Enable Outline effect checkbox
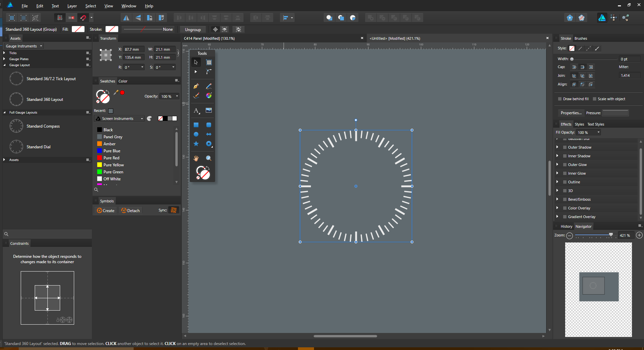644x350 pixels. (x=565, y=182)
